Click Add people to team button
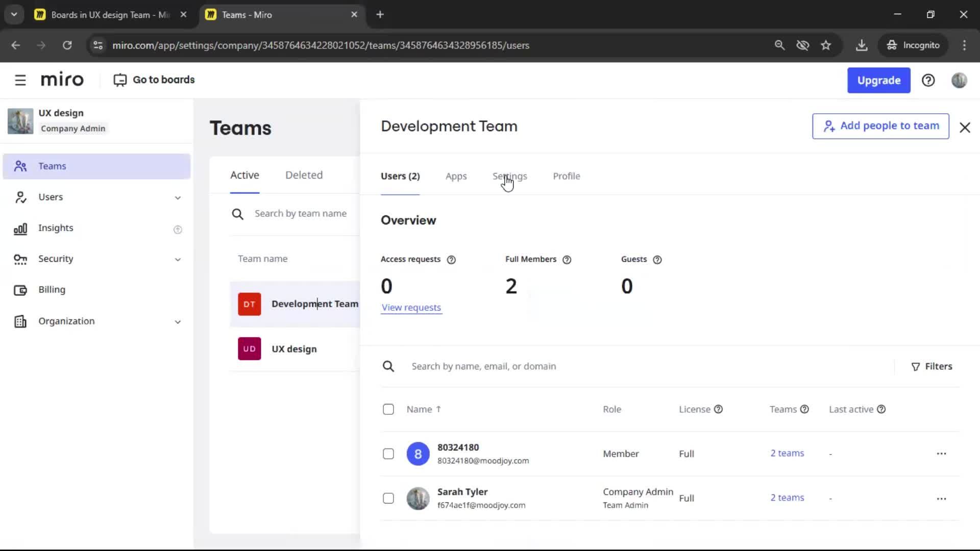The height and width of the screenshot is (551, 980). point(880,126)
